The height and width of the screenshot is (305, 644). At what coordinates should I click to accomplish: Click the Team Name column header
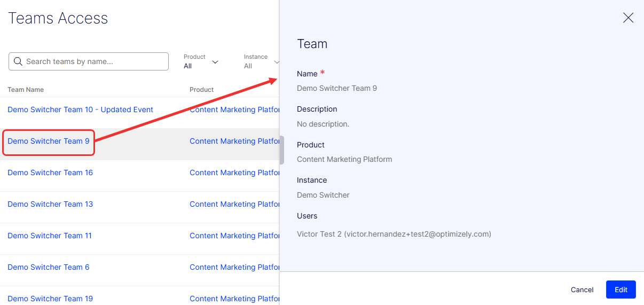pyautogui.click(x=26, y=90)
